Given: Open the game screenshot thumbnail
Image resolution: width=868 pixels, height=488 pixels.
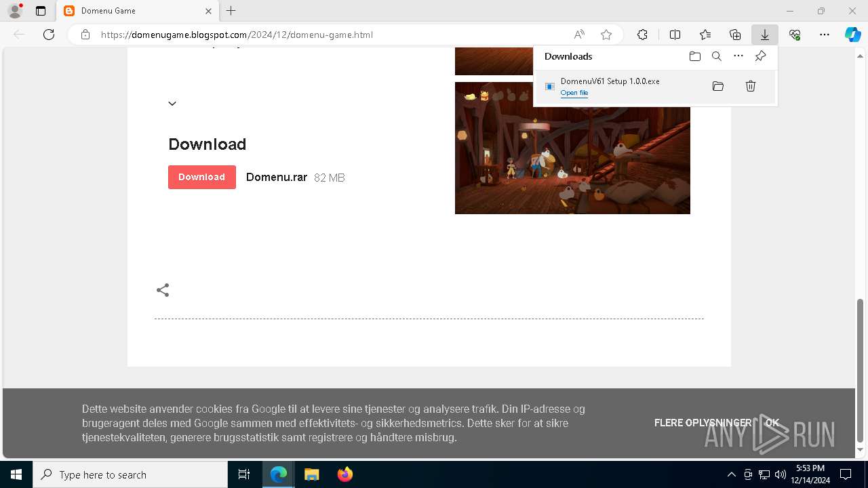Looking at the screenshot, I should pos(572,148).
